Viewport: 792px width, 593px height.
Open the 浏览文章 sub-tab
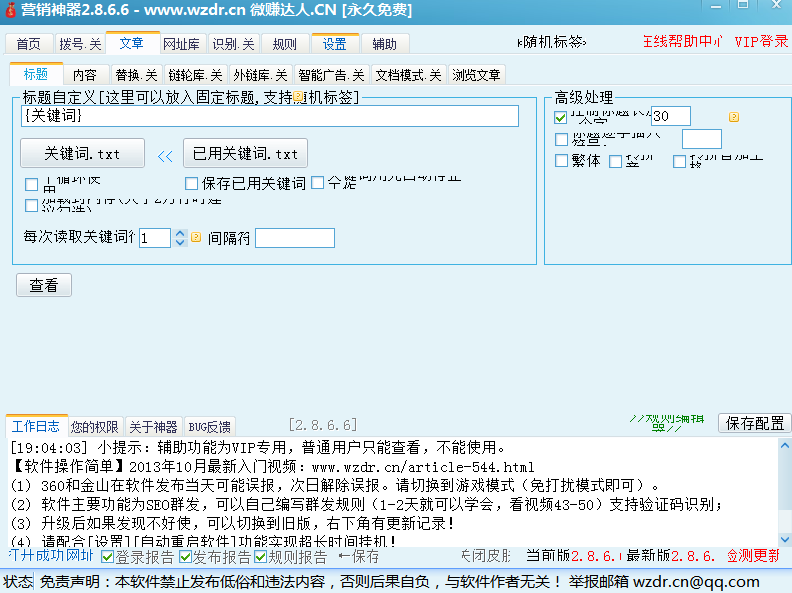[476, 75]
